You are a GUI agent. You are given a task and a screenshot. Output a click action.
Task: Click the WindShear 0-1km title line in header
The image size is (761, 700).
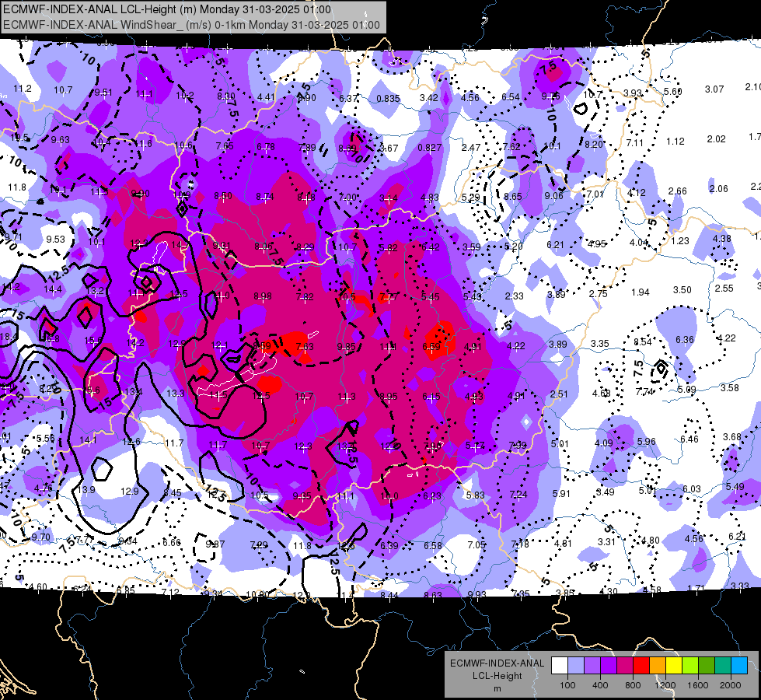191,25
